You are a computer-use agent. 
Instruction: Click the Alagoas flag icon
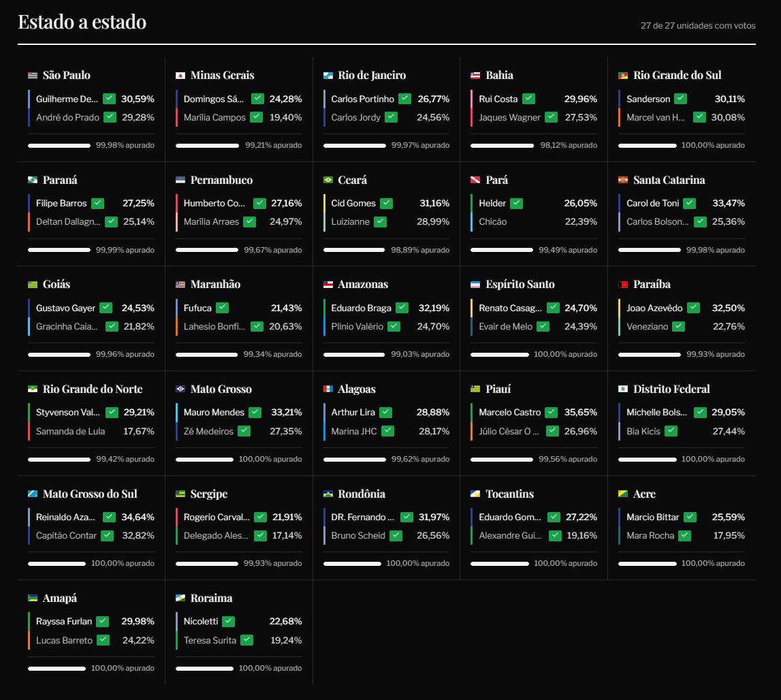(x=328, y=389)
